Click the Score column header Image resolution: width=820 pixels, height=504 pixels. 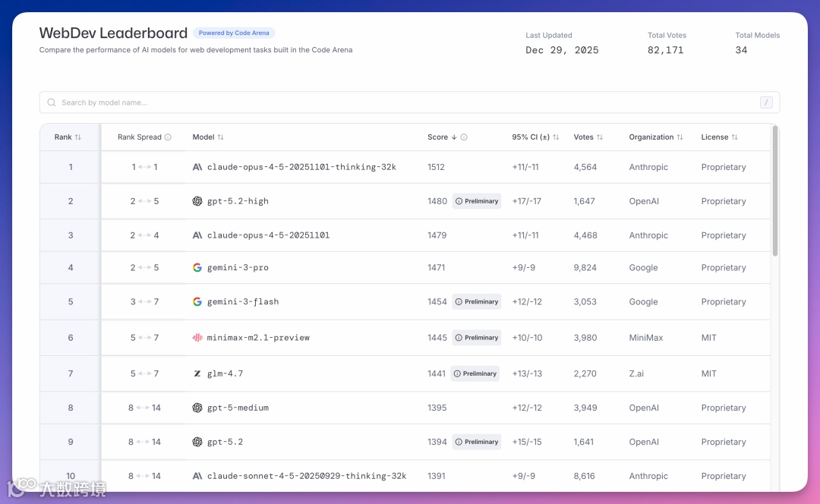click(438, 137)
